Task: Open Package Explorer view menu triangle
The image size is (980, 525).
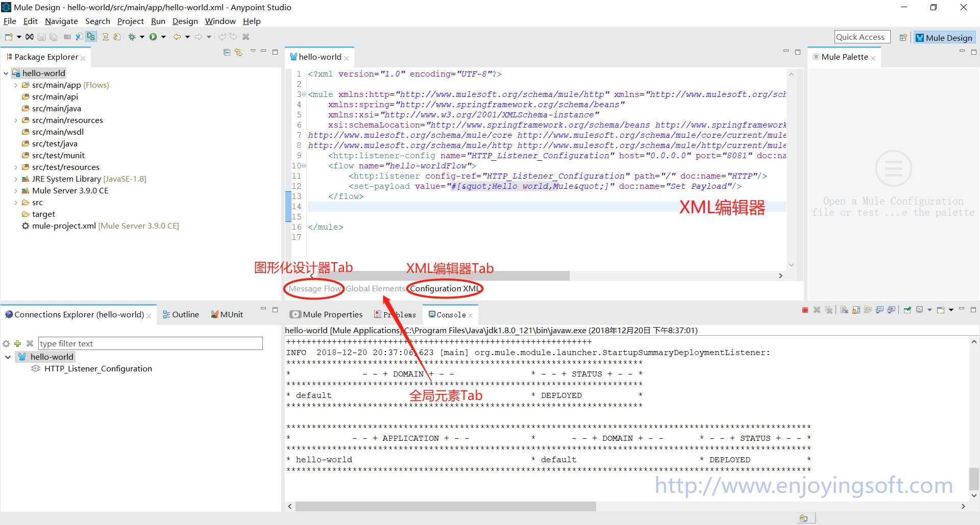Action: click(253, 51)
